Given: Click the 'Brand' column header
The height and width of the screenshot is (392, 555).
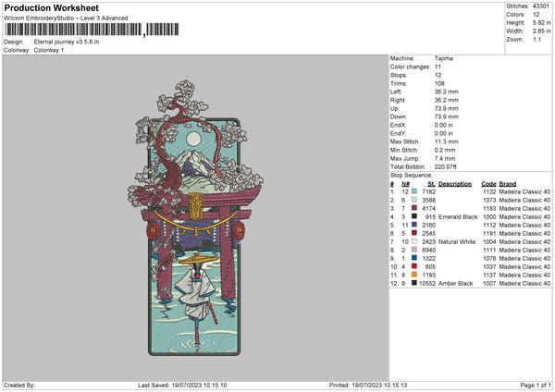Looking at the screenshot, I should click(508, 184).
